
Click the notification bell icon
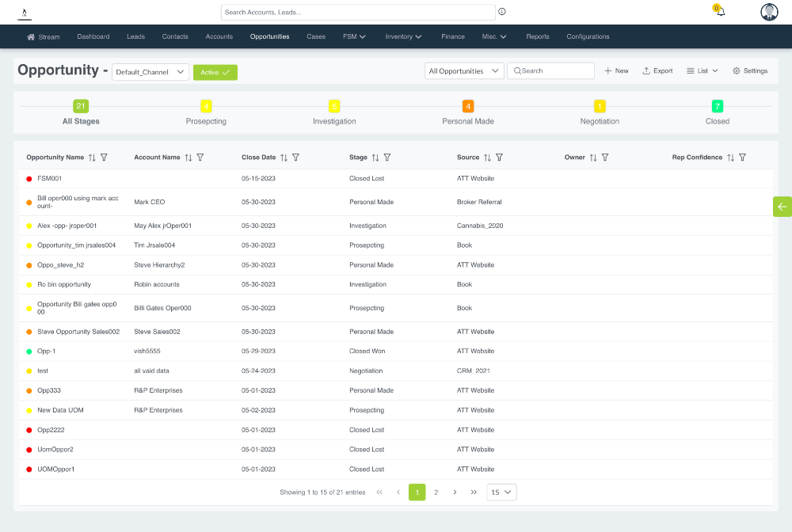coord(720,12)
